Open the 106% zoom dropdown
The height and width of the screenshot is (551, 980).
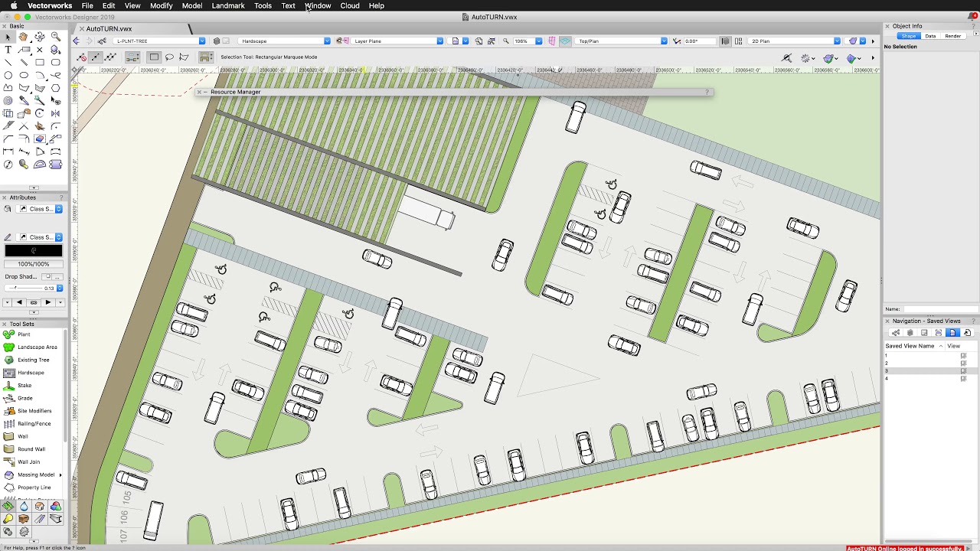538,41
